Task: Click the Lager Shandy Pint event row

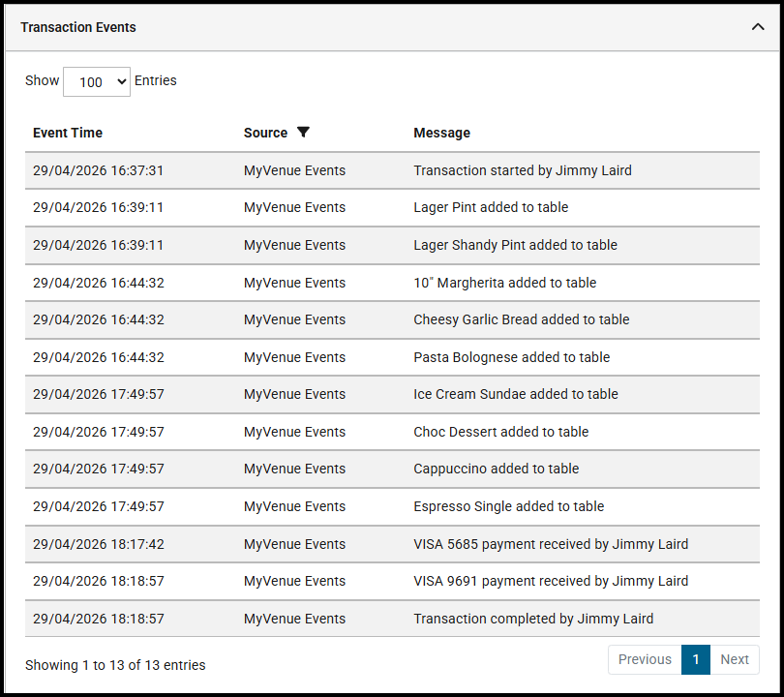Action: point(515,245)
